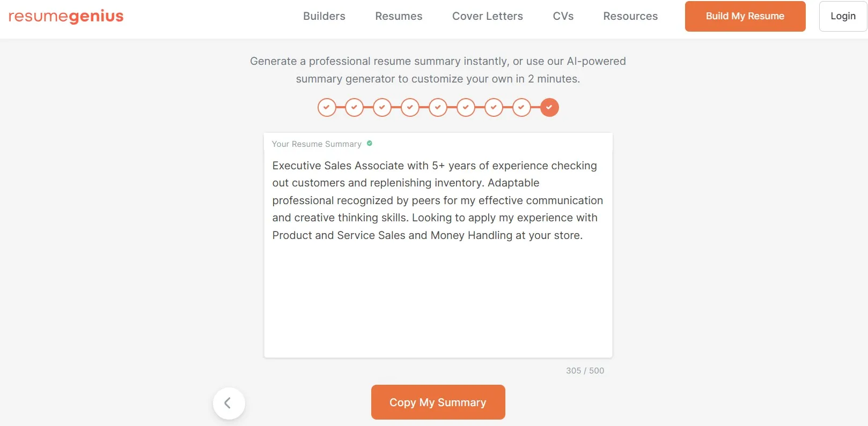The height and width of the screenshot is (426, 868).
Task: Select the second progress step circle
Action: 354,107
